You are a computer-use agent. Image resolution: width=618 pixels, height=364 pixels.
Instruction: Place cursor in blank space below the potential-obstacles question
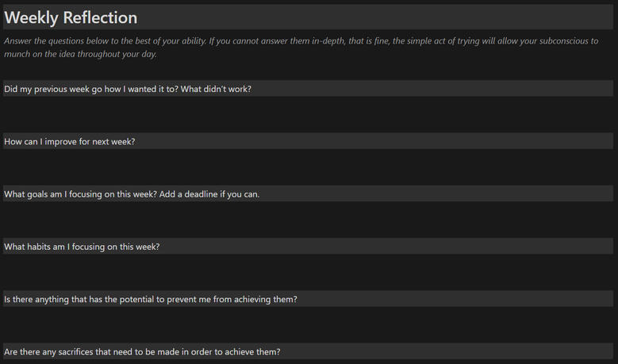click(309, 324)
